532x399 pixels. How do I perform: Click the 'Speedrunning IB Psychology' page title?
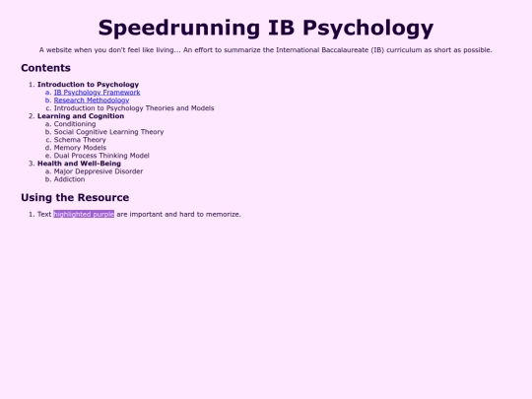pos(266,28)
